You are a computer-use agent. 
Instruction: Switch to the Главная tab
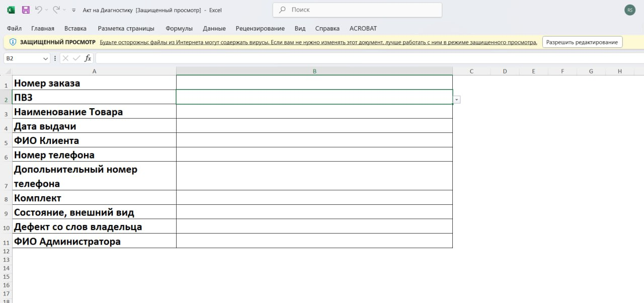[43, 28]
